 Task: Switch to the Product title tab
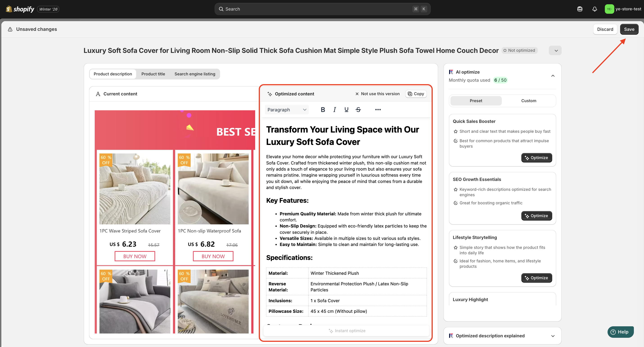[x=153, y=74]
